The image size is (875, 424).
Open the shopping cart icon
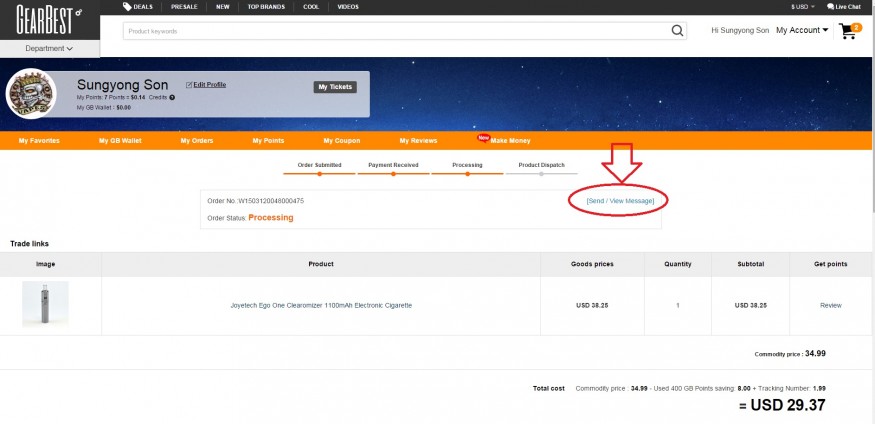tap(848, 31)
